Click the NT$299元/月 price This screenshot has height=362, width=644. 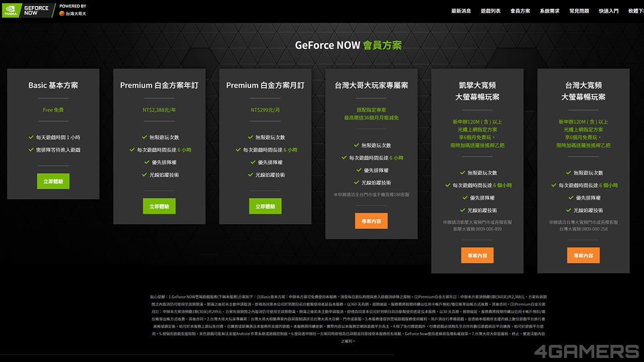tap(265, 110)
